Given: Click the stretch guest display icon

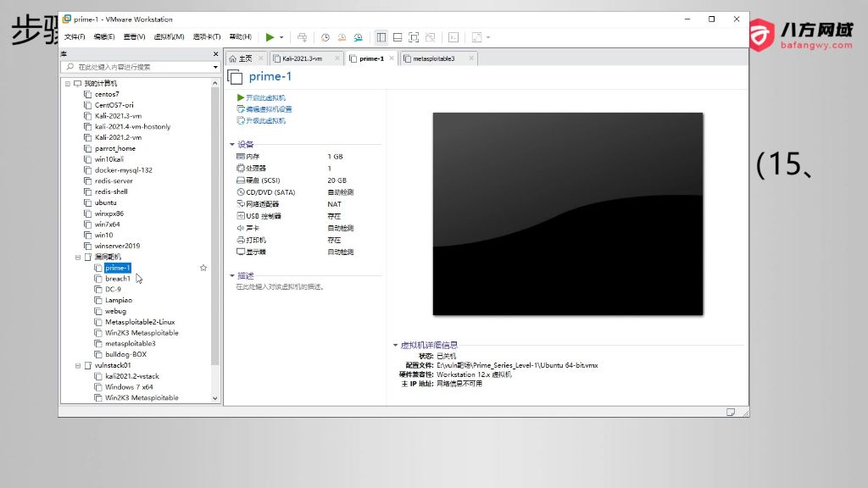Looking at the screenshot, I should [476, 37].
